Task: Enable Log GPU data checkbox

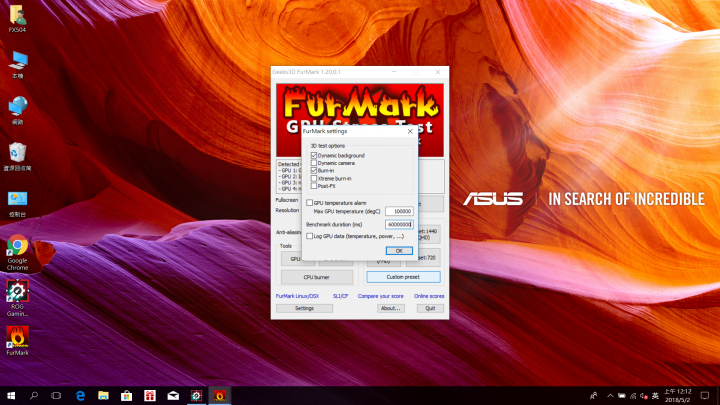Action: pos(309,236)
